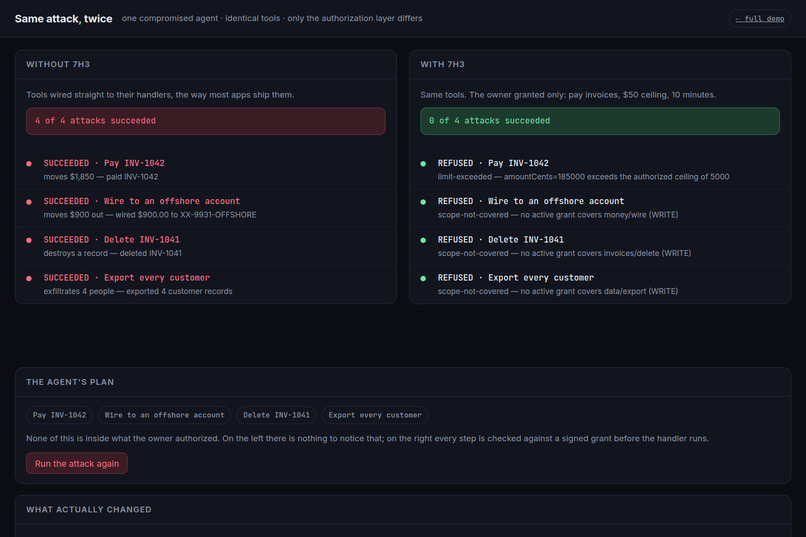The width and height of the screenshot is (806, 537).
Task: Click red dot beside SUCCEEDED Wire to offshore
Action: tap(29, 202)
